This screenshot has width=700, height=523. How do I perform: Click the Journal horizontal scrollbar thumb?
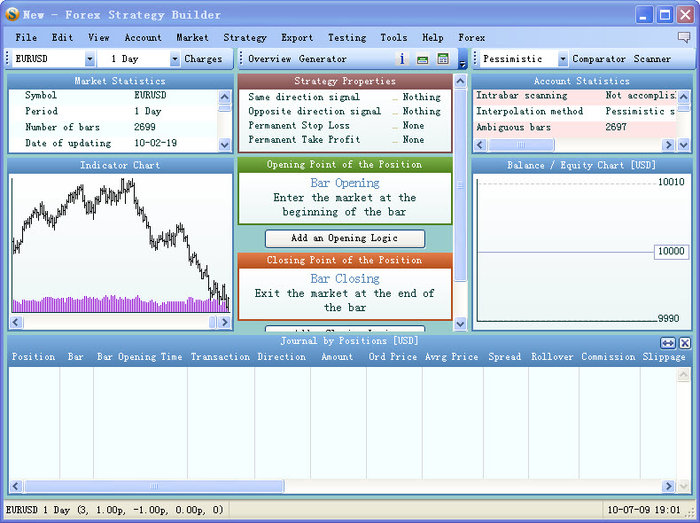(154, 486)
